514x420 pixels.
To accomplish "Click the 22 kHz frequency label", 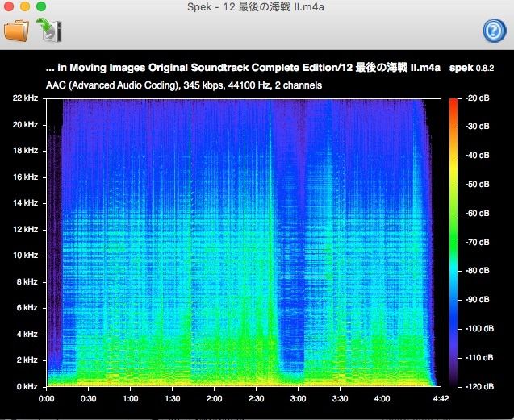I will [25, 98].
